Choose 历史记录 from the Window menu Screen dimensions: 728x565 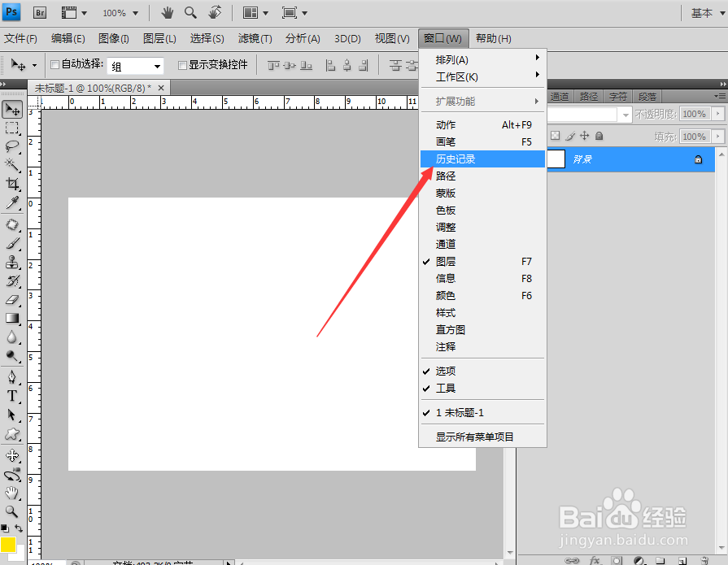[x=483, y=159]
